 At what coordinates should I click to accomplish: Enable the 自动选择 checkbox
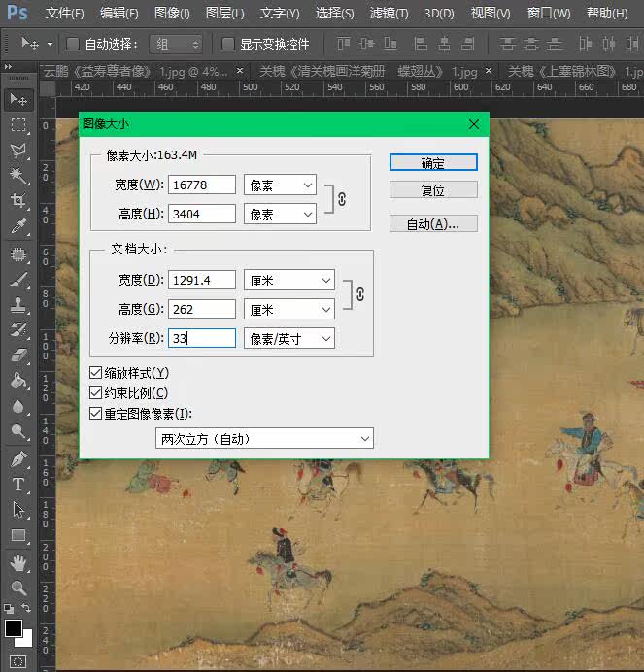pos(73,44)
